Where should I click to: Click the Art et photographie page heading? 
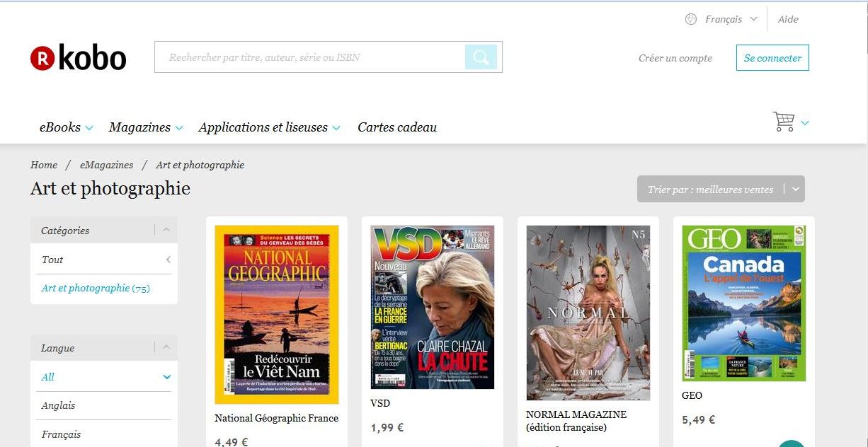(110, 189)
